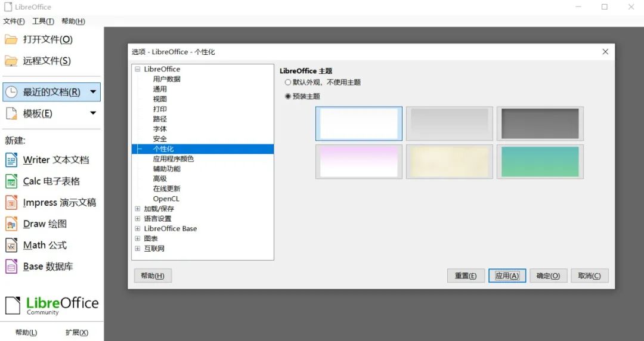The image size is (644, 341).
Task: Choose the green teal theme
Action: coord(540,162)
